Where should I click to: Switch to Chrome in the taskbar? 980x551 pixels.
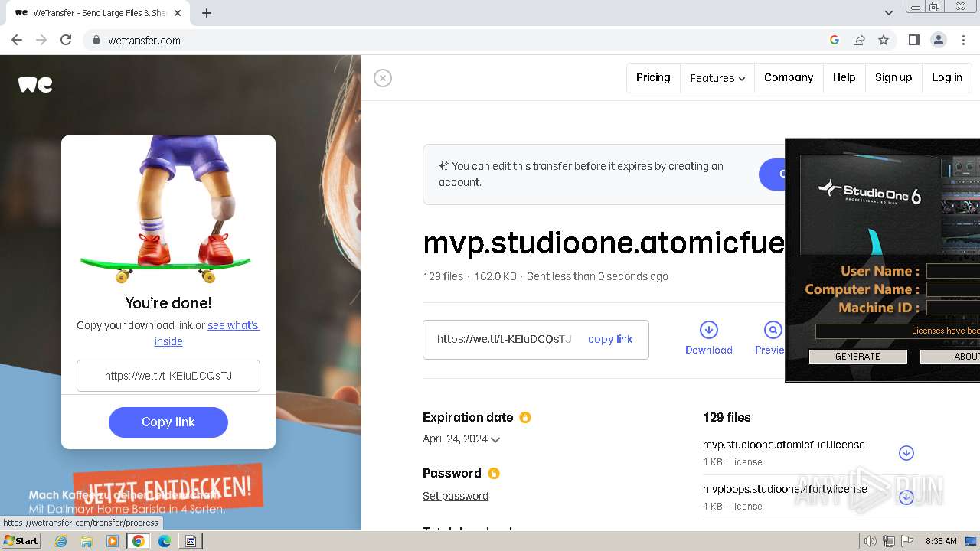point(139,541)
